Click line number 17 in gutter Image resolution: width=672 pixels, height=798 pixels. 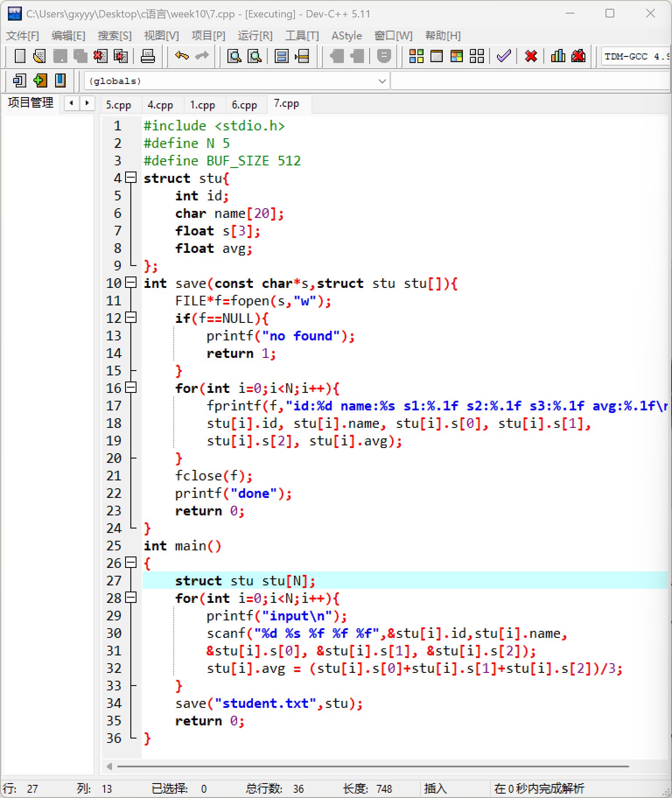pos(114,406)
